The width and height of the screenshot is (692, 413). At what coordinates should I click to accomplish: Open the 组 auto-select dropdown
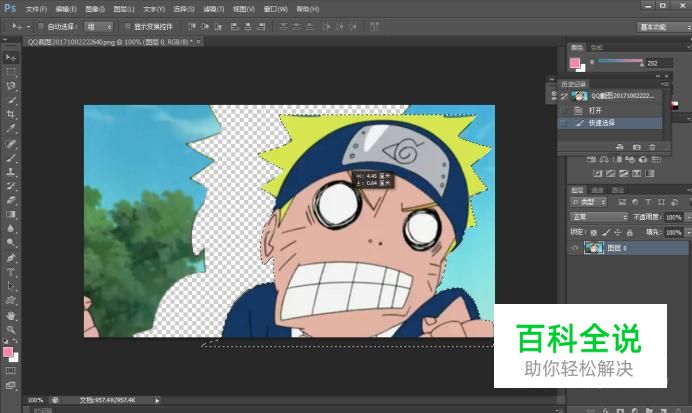pos(98,26)
